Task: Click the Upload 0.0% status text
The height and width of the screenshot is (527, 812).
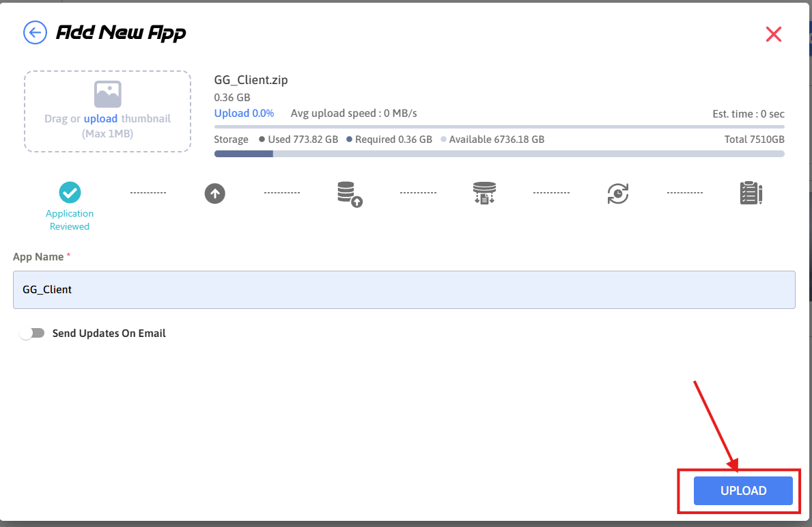Action: [244, 113]
